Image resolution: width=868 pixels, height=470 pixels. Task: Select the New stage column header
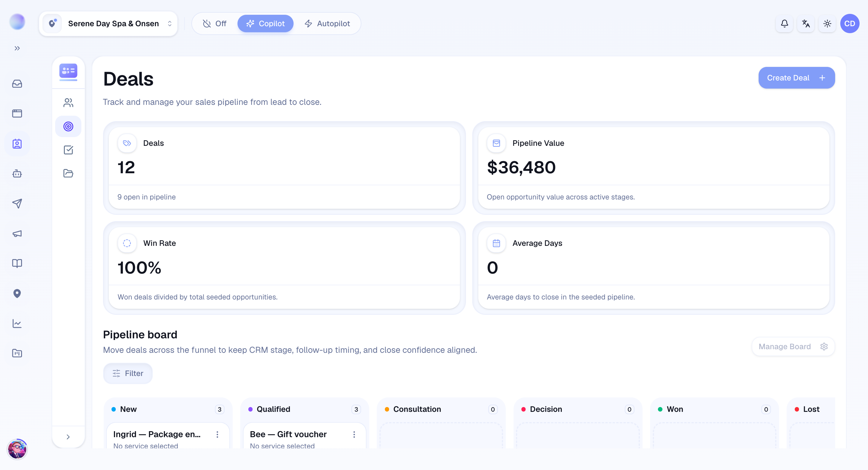coord(168,409)
